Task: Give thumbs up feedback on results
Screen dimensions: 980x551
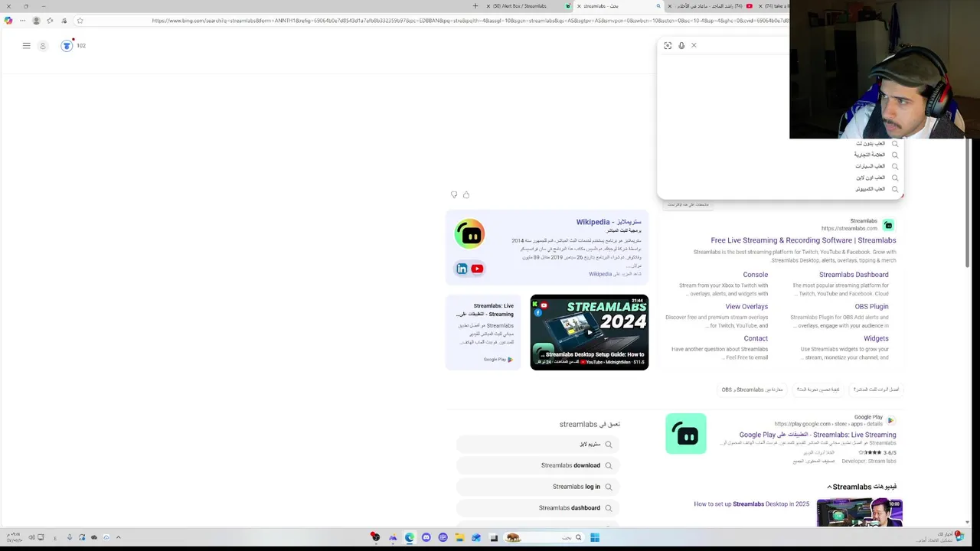Action: pos(466,195)
